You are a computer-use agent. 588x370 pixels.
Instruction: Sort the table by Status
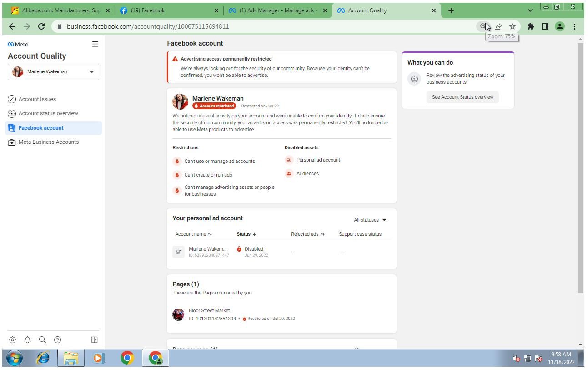point(246,234)
